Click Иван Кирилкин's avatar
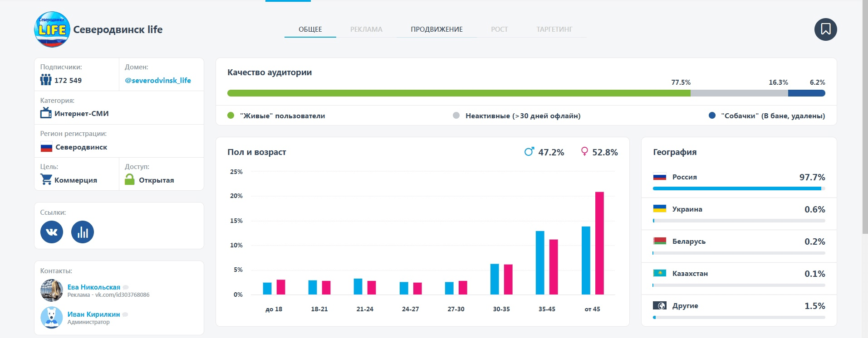This screenshot has width=868, height=338. (x=52, y=318)
